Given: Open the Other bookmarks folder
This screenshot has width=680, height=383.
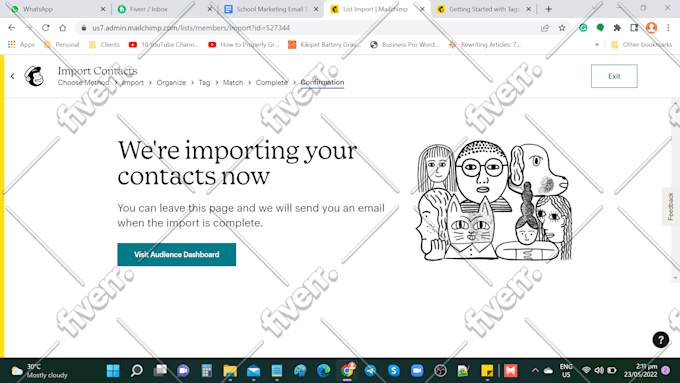Looking at the screenshot, I should (642, 45).
